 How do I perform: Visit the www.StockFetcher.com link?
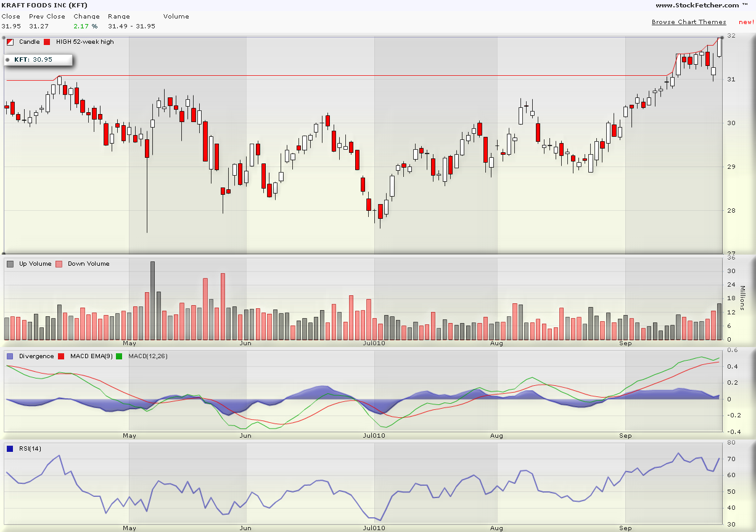click(697, 6)
